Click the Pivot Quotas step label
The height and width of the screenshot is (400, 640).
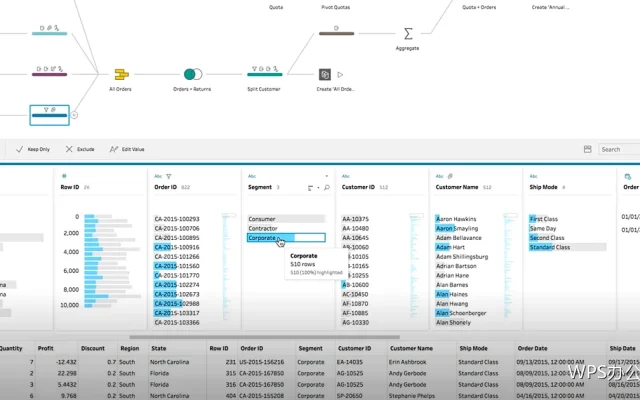click(x=336, y=7)
